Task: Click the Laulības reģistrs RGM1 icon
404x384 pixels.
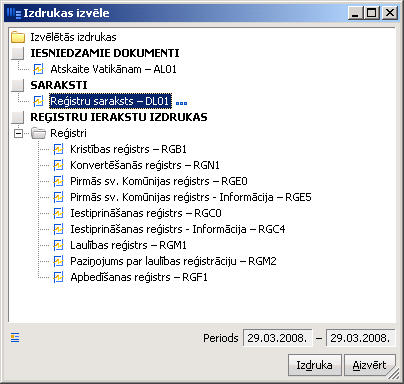Action: (x=58, y=245)
